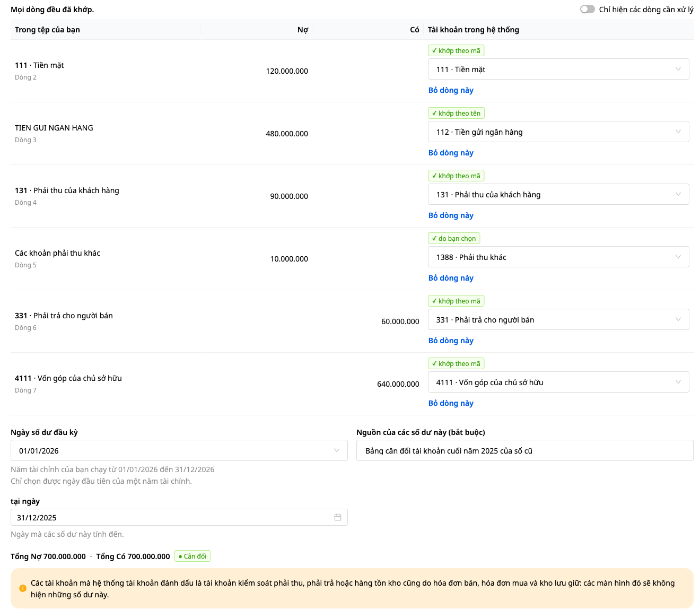
Task: Click Bỏ dòng này for row 131
Action: click(x=451, y=215)
